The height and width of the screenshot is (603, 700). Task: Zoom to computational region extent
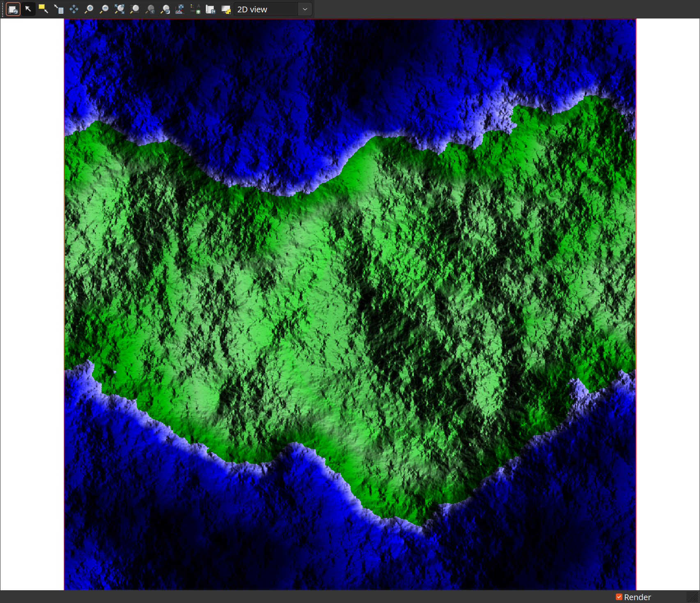tap(135, 9)
